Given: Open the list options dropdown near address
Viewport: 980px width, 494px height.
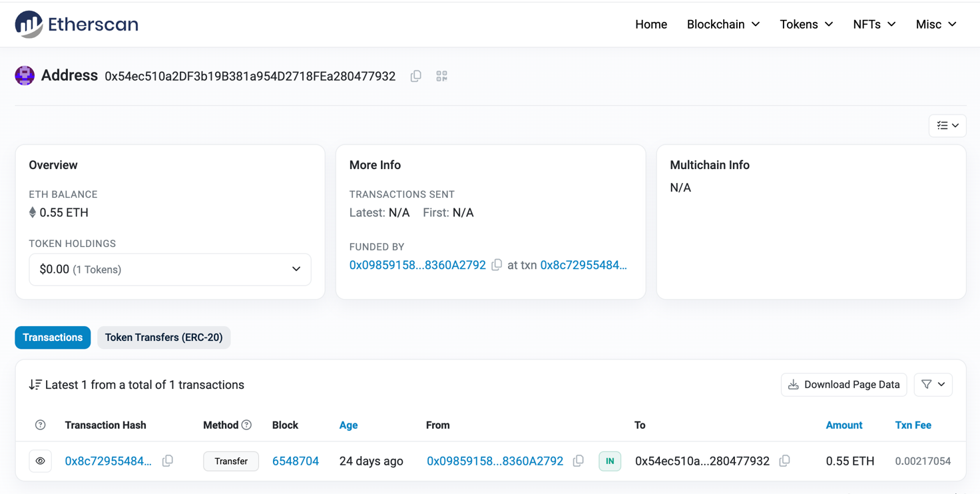Looking at the screenshot, I should click(947, 126).
